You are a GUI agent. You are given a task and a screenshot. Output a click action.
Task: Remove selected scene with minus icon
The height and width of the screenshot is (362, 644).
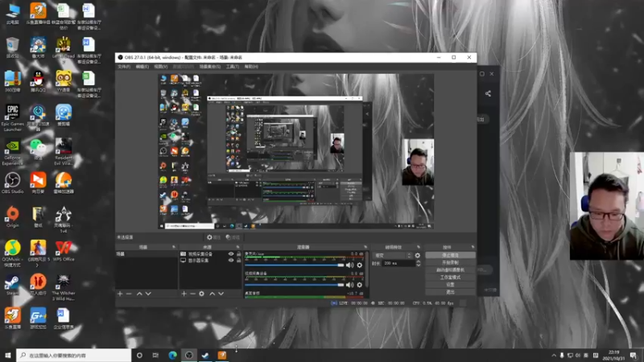click(x=129, y=294)
